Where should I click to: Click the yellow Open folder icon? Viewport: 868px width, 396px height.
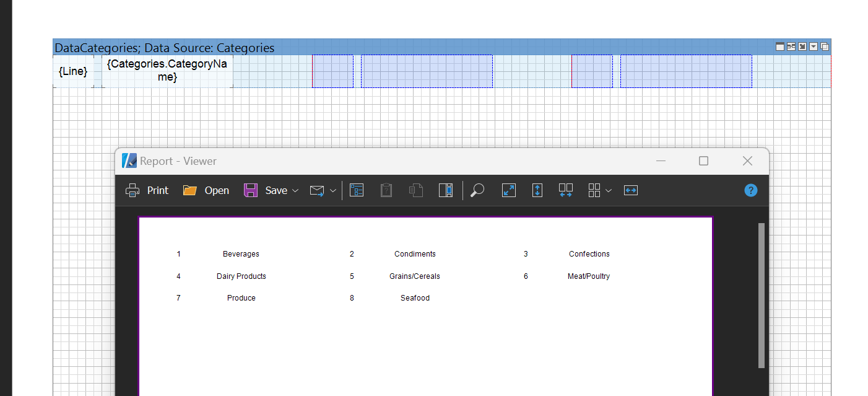pos(190,190)
